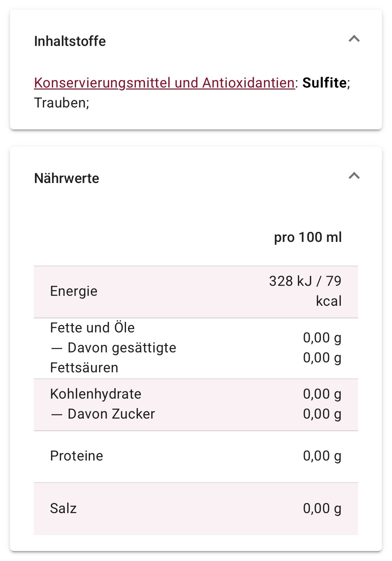
Task: Click the Davon Zucker label
Action: (x=103, y=414)
